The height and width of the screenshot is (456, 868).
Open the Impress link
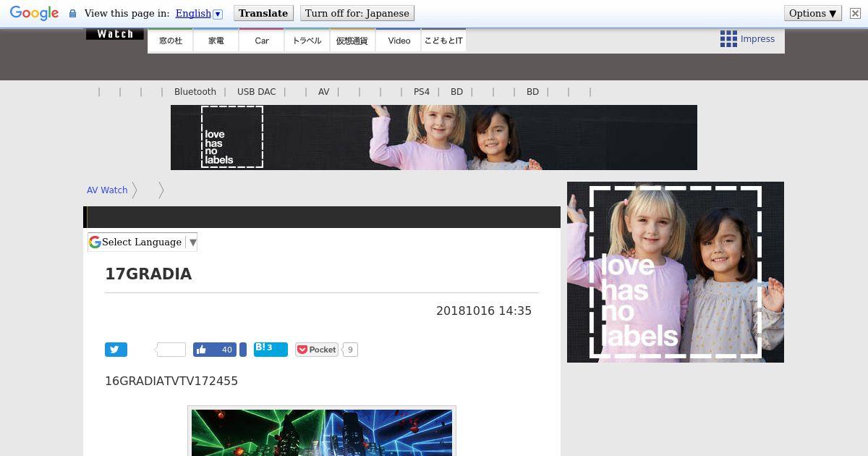coord(757,39)
